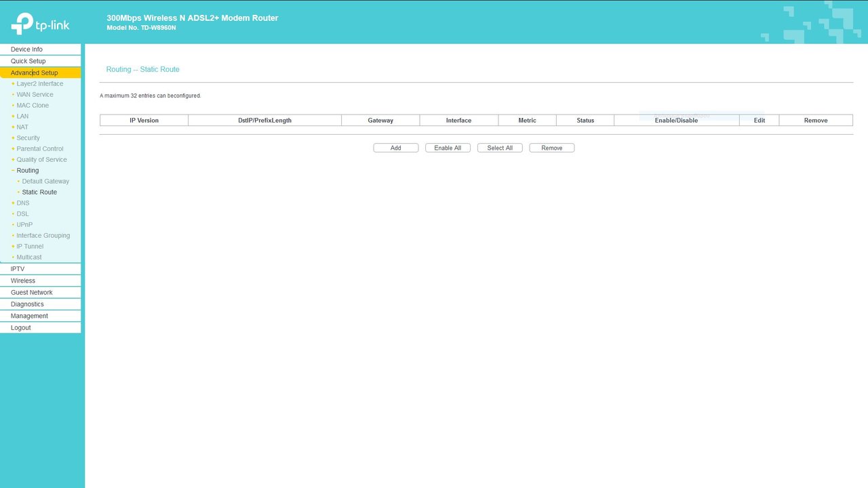Expand the NAT submenu

22,127
